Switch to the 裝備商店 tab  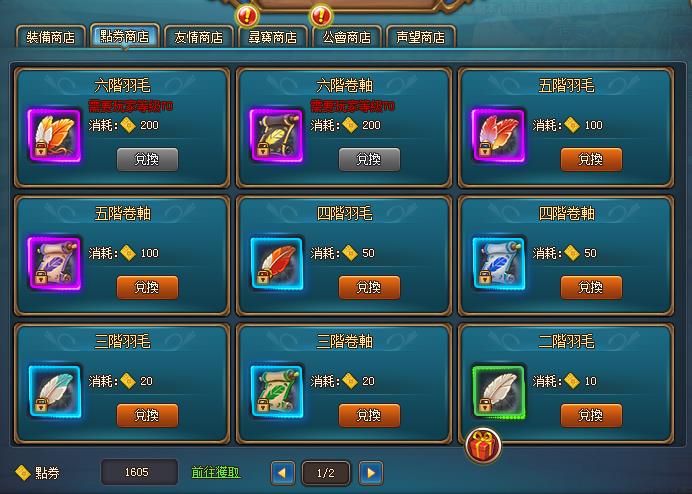pyautogui.click(x=50, y=37)
